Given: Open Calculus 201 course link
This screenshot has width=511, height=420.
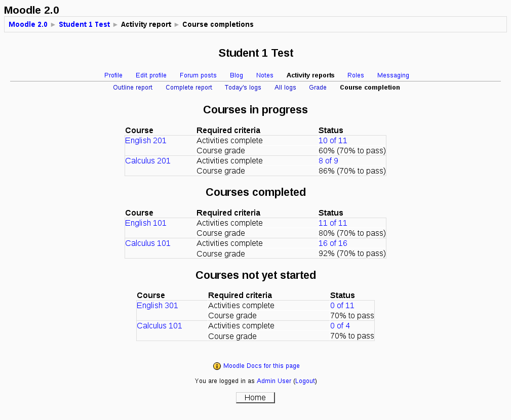Looking at the screenshot, I should tap(148, 161).
